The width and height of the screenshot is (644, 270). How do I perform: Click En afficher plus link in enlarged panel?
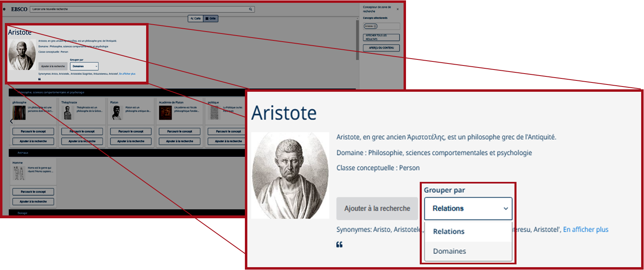[585, 230]
